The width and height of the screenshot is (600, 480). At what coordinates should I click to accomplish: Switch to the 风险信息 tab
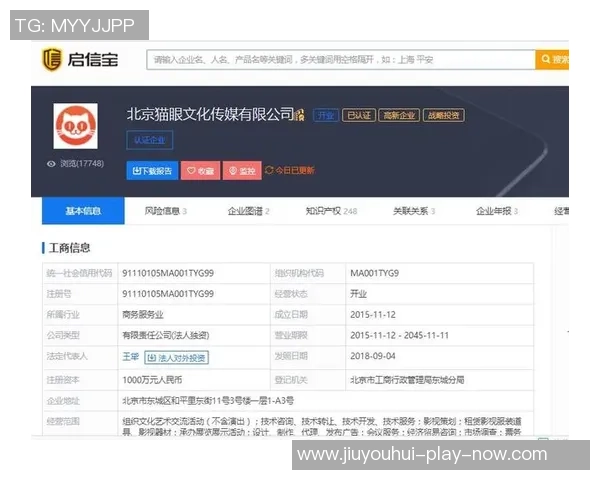(165, 211)
